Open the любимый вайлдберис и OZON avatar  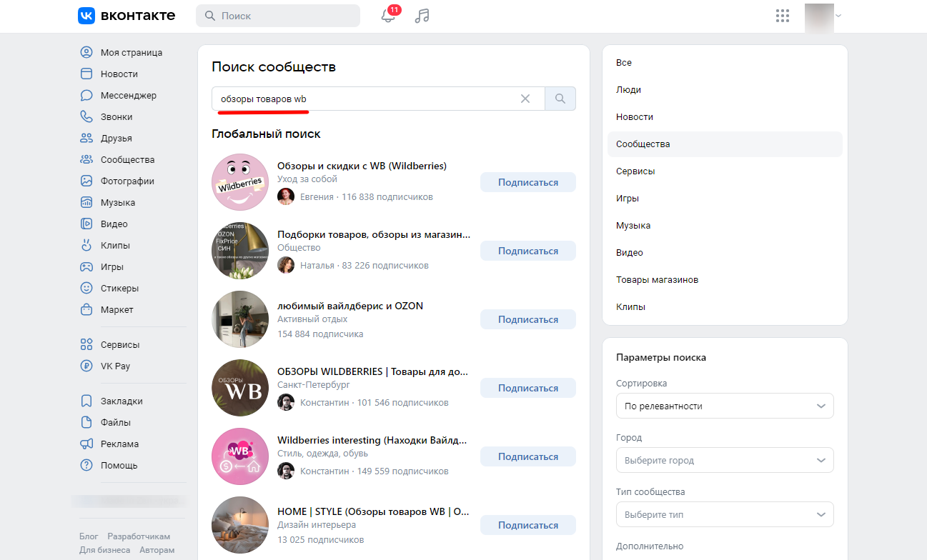click(x=240, y=319)
